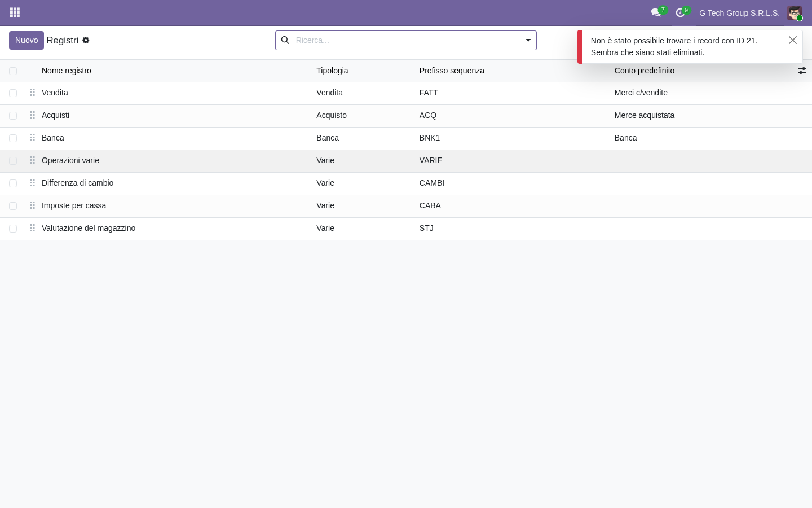
Task: Click the drag handle for Vendita row
Action: pyautogui.click(x=32, y=93)
